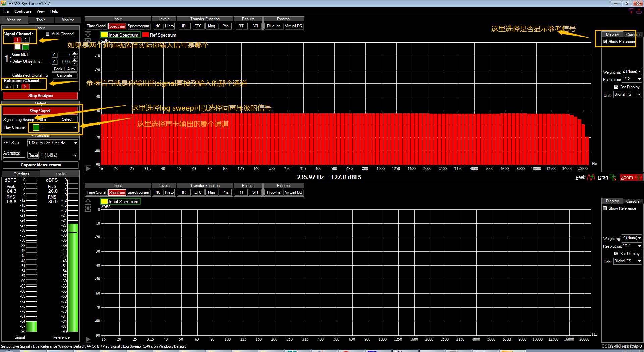The image size is (644, 352).
Task: Click the play arrow below top graph
Action: coord(88,169)
